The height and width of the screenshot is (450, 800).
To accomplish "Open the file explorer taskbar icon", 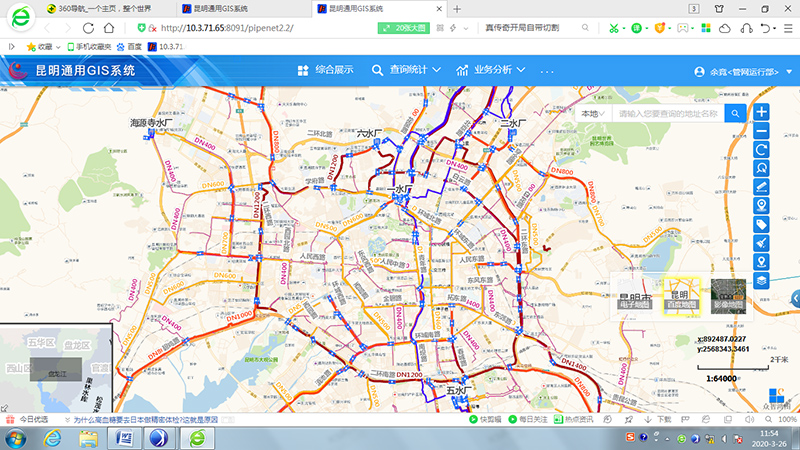I will (x=88, y=439).
